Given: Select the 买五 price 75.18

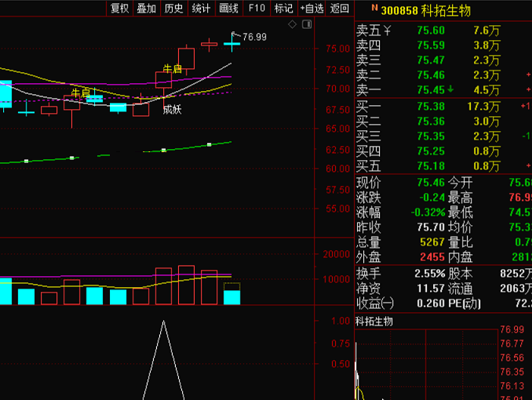Looking at the screenshot, I should (431, 166).
